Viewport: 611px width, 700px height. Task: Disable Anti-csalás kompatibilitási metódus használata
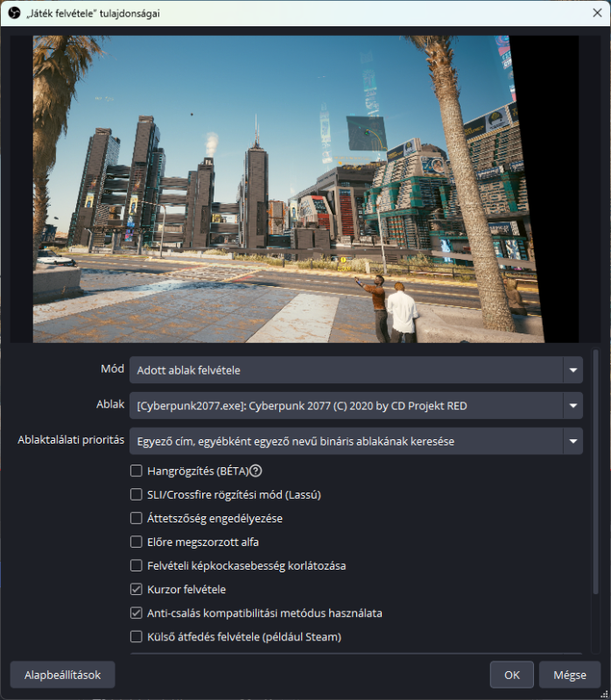tap(137, 613)
